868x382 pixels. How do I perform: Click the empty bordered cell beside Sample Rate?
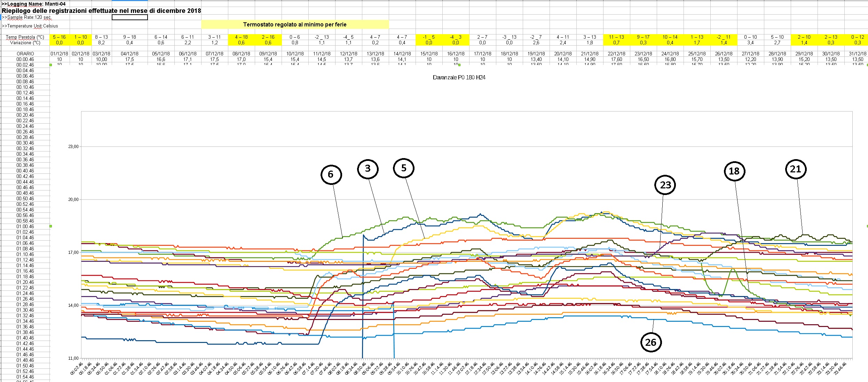coord(129,17)
